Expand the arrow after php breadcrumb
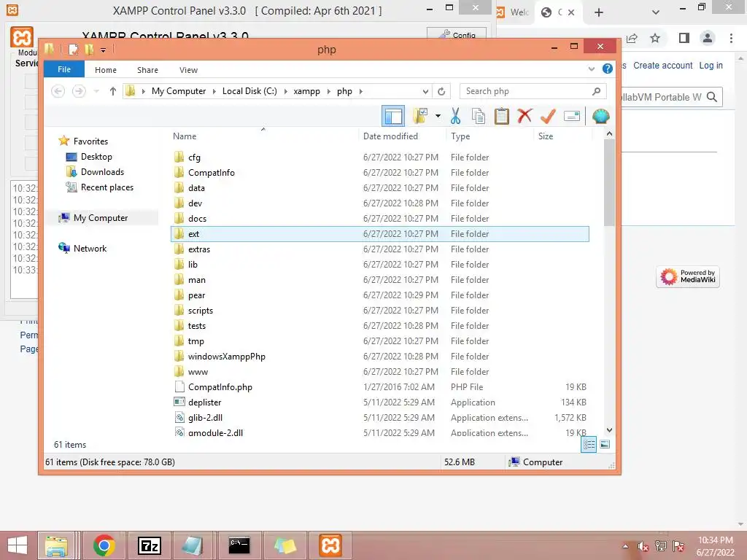747x560 pixels. tap(360, 91)
